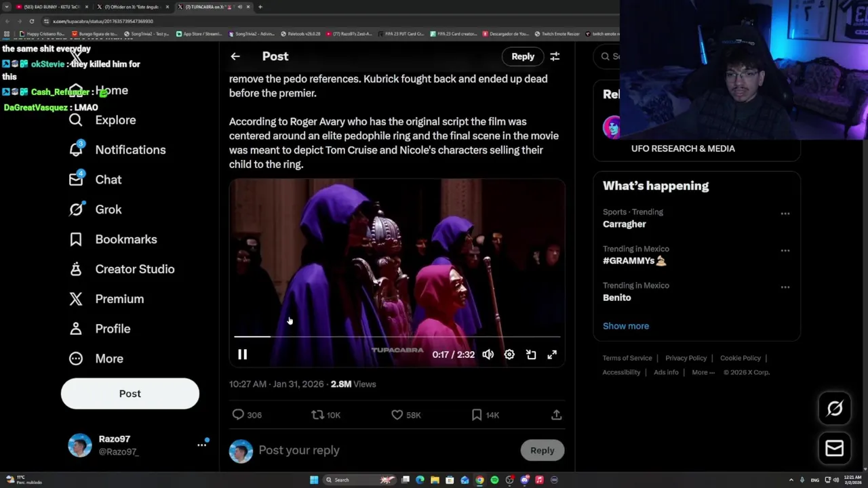Share the post via the share icon
Screen dimensions: 868x488
[x=556, y=415]
